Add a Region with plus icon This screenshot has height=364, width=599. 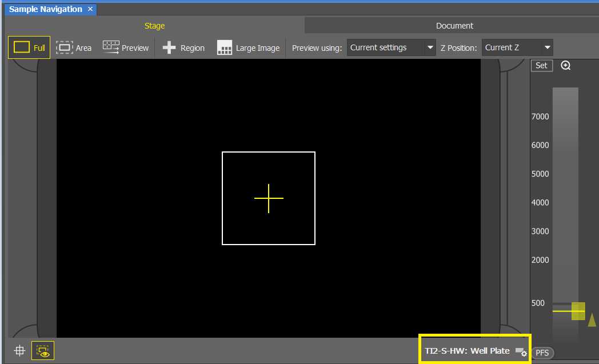pos(169,48)
